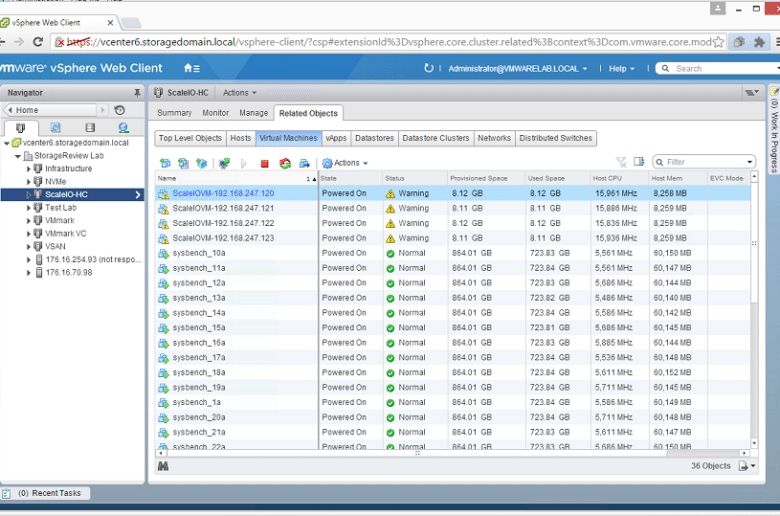Open the Help dropdown menu
Screen dimensions: 780x516
pos(621,69)
